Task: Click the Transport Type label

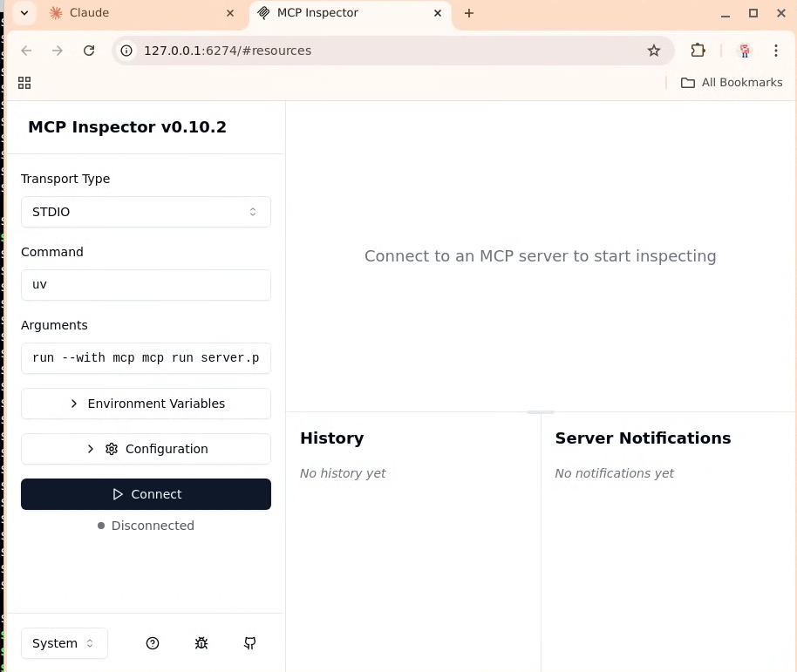Action: 65,179
